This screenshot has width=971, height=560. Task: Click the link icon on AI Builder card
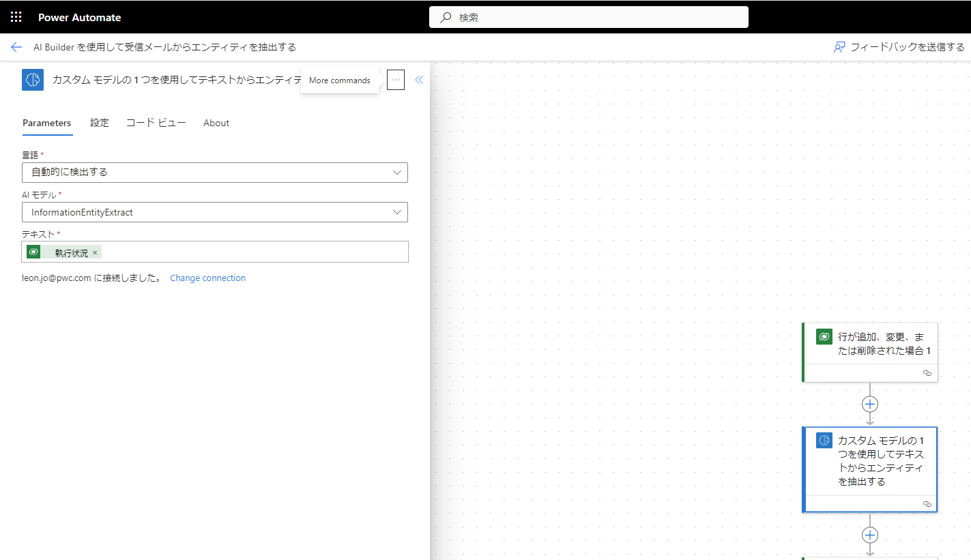[927, 503]
